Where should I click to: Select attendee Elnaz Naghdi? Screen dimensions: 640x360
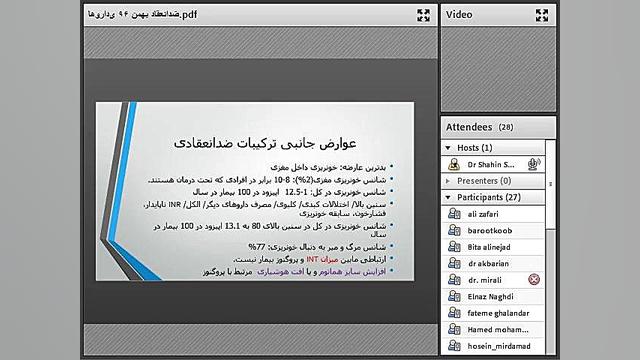point(493,297)
